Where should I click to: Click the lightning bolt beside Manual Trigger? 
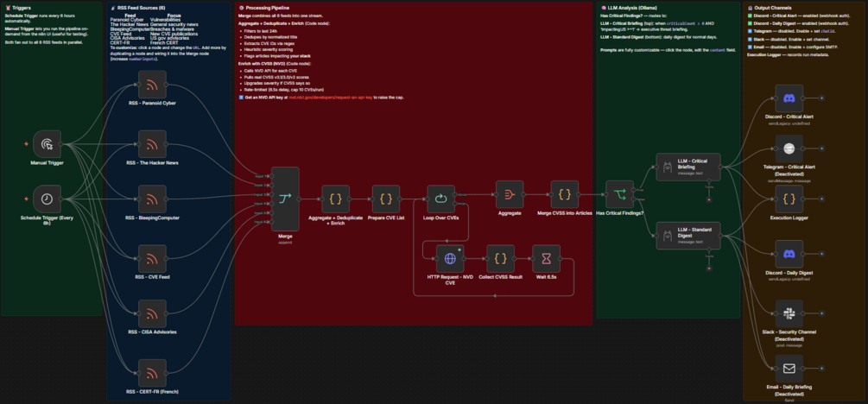26,144
